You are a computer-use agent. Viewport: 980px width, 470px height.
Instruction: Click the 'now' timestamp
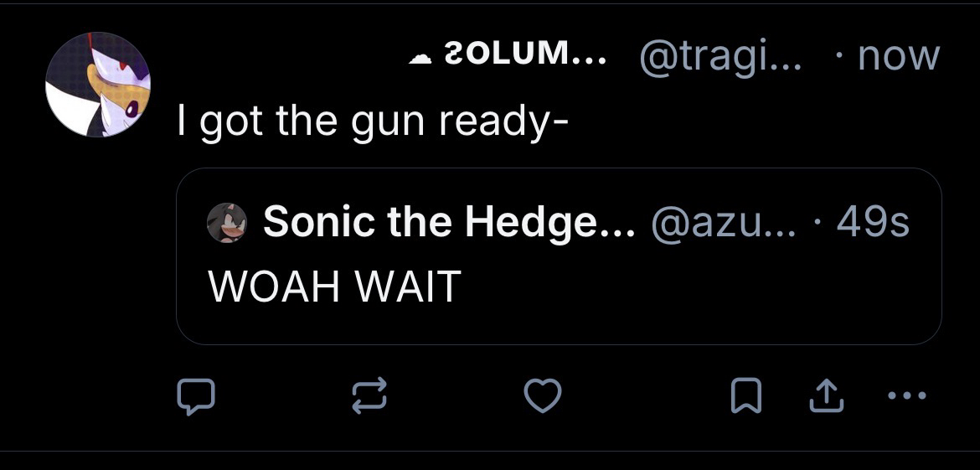tap(900, 56)
